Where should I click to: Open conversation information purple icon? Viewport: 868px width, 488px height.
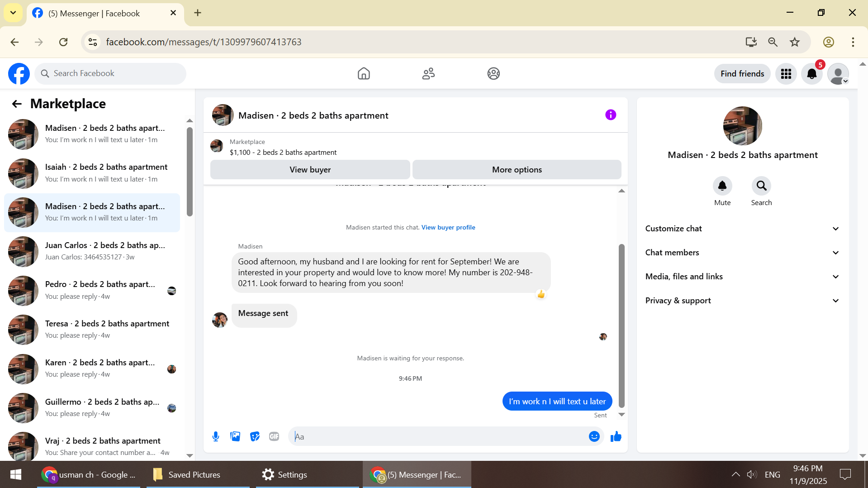pos(611,115)
